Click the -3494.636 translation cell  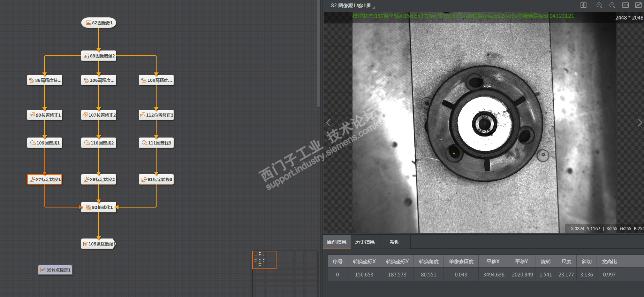coord(493,274)
